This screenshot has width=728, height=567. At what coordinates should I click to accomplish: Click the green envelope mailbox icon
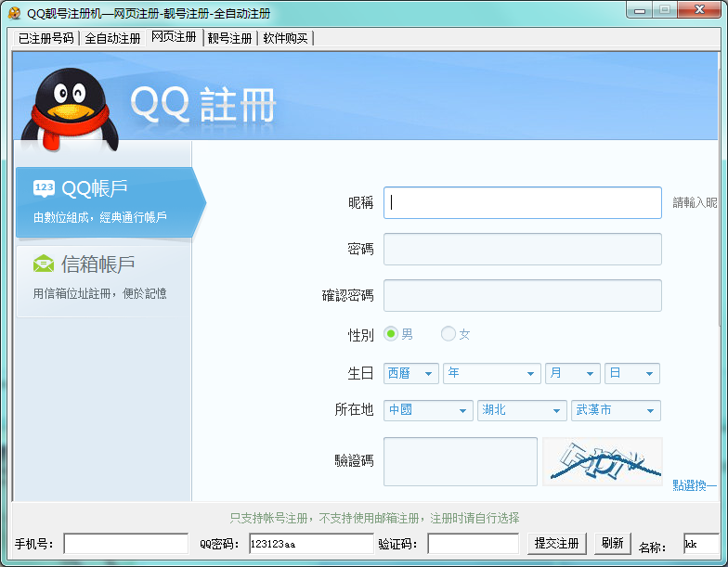tap(44, 264)
